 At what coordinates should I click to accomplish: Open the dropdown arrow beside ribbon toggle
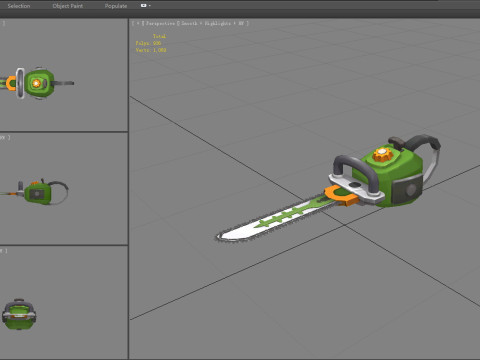click(150, 6)
